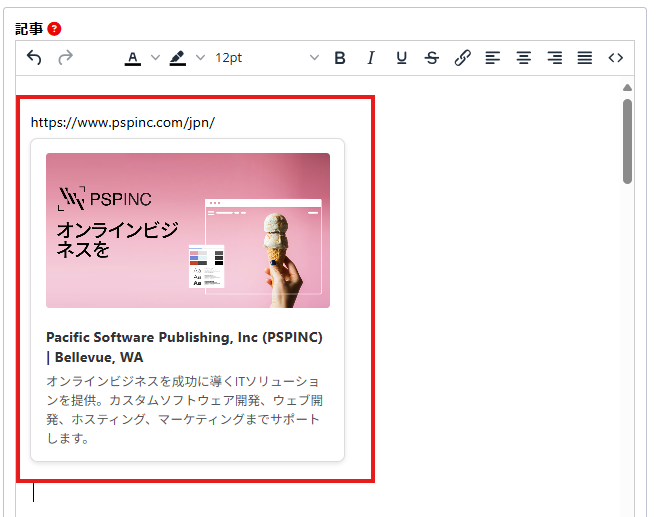Image resolution: width=665 pixels, height=517 pixels.
Task: Click the pspinc.com/jpn URL text
Action: pos(123,123)
